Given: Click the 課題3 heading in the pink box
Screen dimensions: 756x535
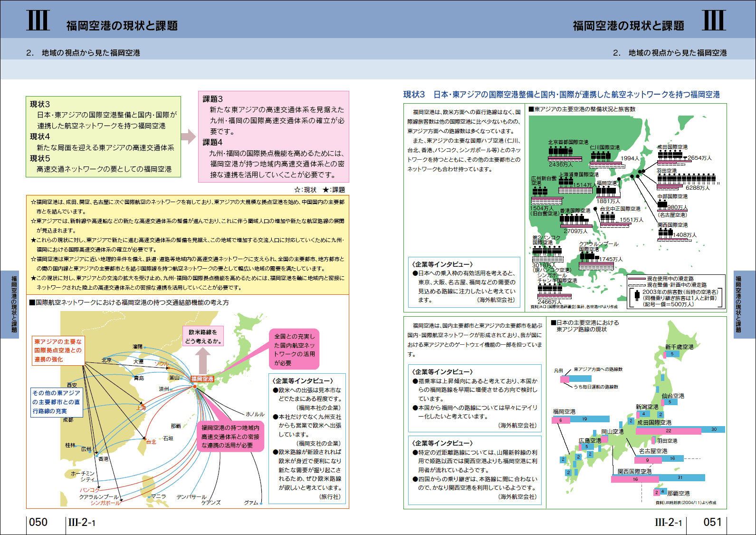Looking at the screenshot, I should [x=212, y=99].
